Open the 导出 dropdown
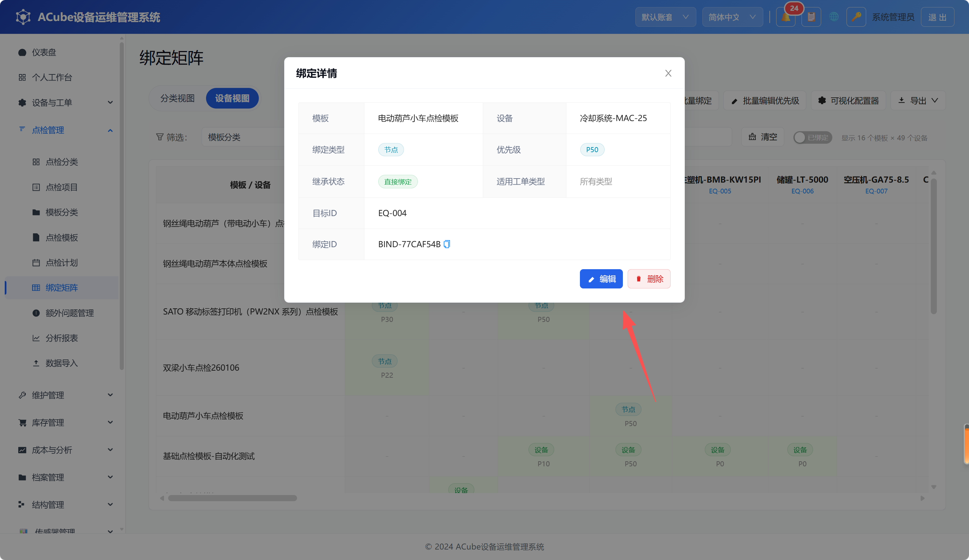This screenshot has height=560, width=969. click(x=918, y=101)
